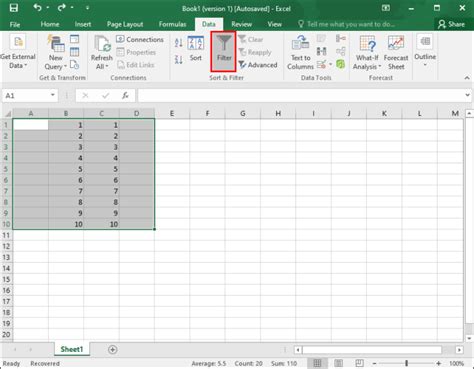Click the Ribbon Display Options icon
474x369 pixels.
click(x=386, y=8)
